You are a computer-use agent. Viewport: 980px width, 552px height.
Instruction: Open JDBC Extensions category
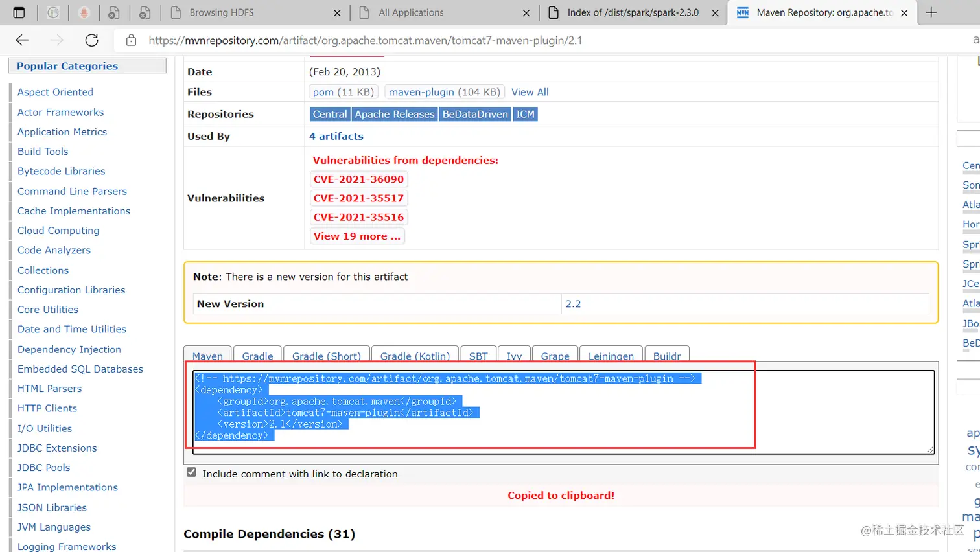click(57, 448)
